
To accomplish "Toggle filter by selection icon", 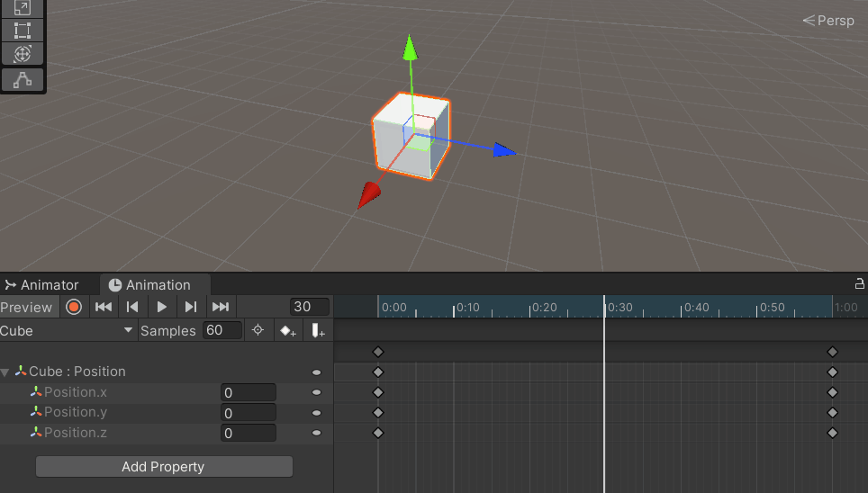I will [258, 330].
